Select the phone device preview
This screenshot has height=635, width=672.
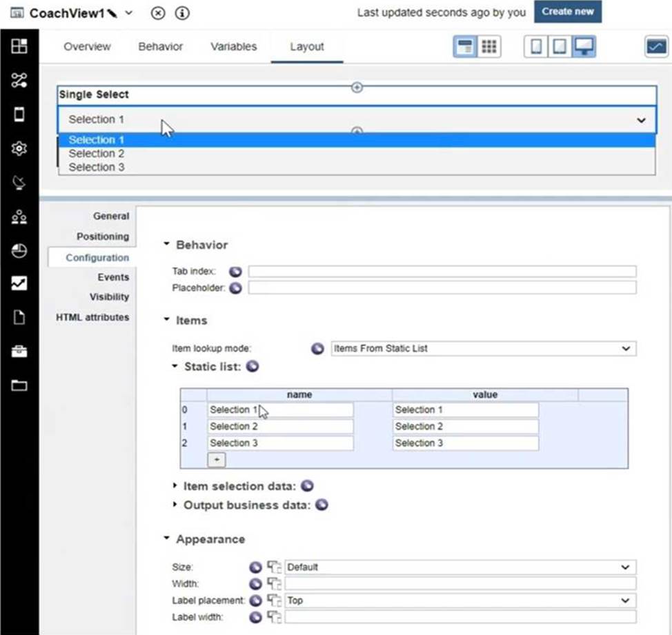point(536,47)
